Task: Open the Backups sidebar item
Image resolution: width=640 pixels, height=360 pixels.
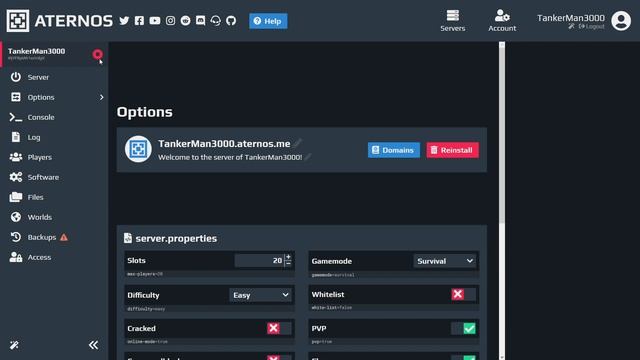Action: (x=54, y=237)
